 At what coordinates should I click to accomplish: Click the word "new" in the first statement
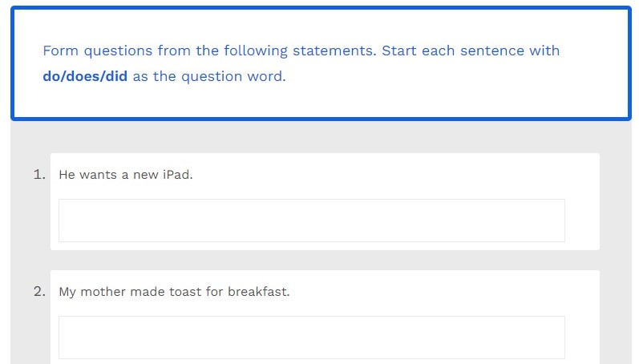145,175
